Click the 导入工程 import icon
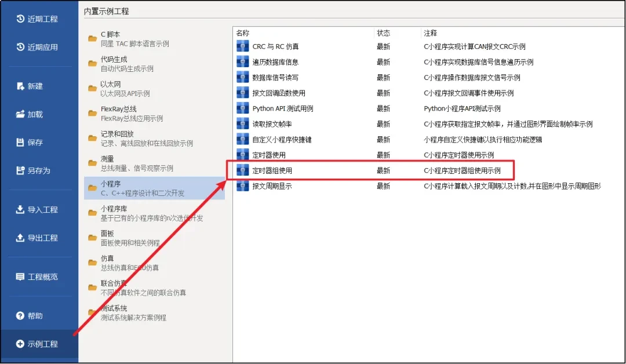This screenshot has width=626, height=364. click(19, 210)
